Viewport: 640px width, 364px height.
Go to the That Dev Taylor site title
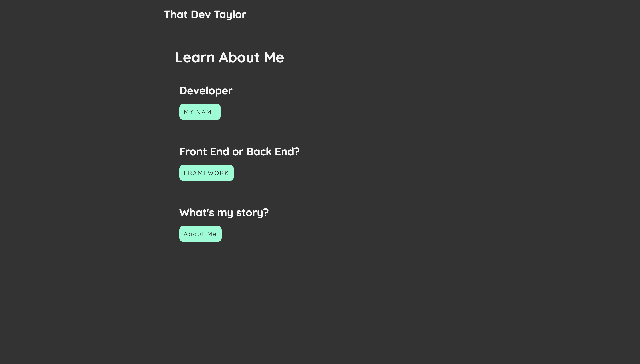coord(205,15)
